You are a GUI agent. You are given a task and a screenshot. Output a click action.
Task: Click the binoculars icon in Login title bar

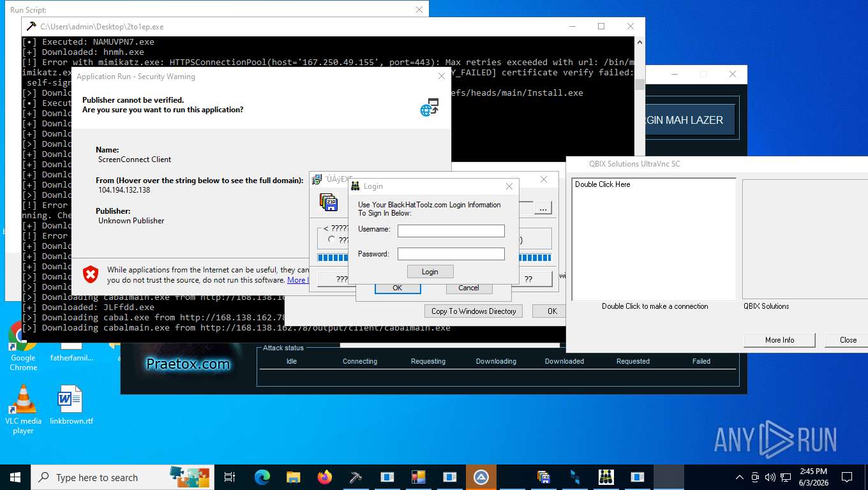pyautogui.click(x=355, y=186)
